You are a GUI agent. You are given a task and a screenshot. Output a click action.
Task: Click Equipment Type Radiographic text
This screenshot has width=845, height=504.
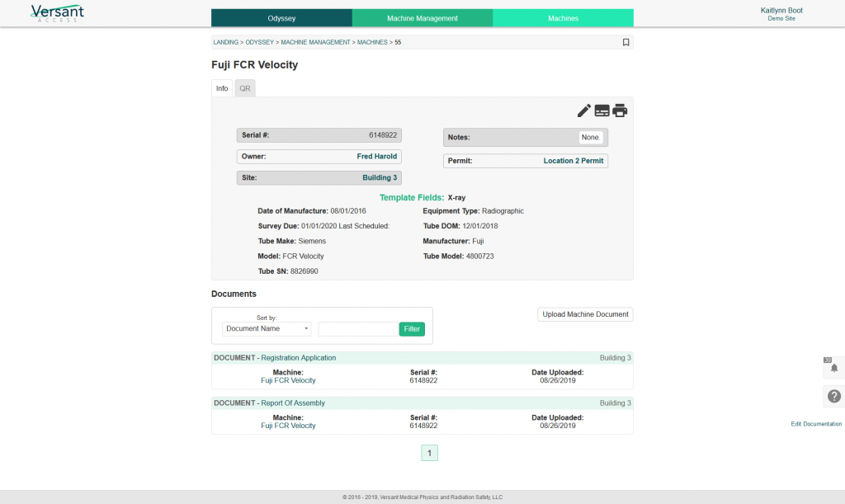pyautogui.click(x=473, y=211)
